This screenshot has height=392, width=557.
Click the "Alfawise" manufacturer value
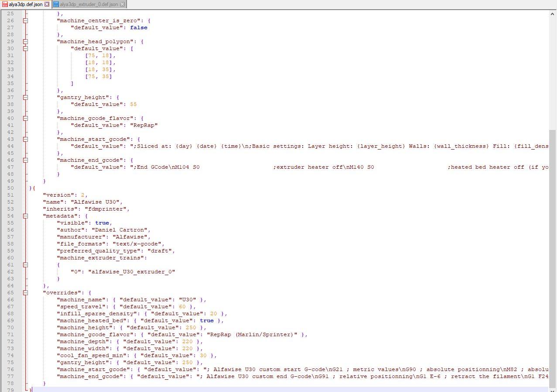(x=130, y=237)
